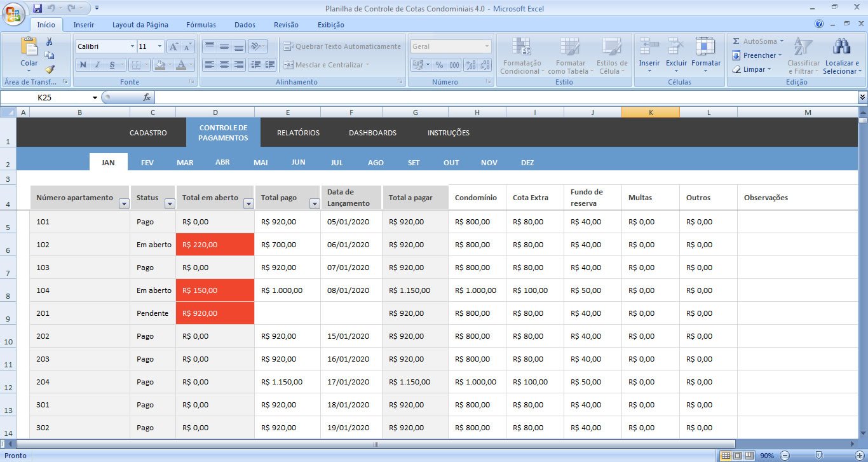Save the workbook from Quick Access toolbar
This screenshot has width=868, height=462.
tap(37, 8)
